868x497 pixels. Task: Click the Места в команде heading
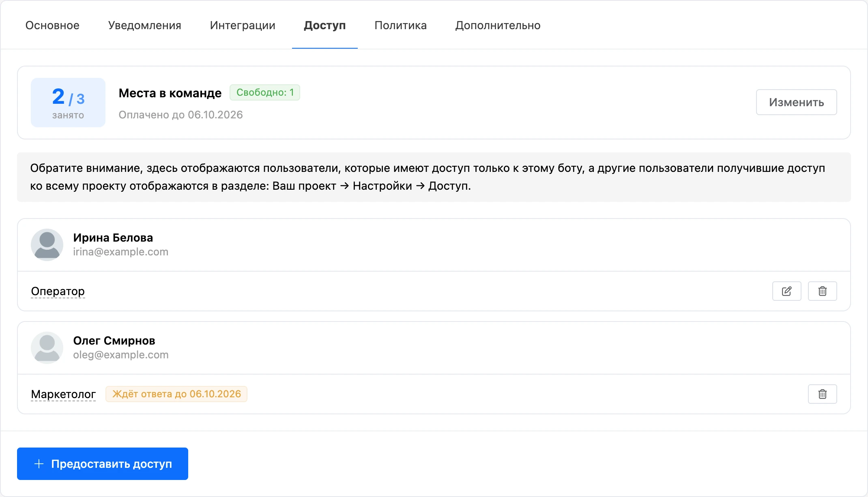click(x=170, y=93)
